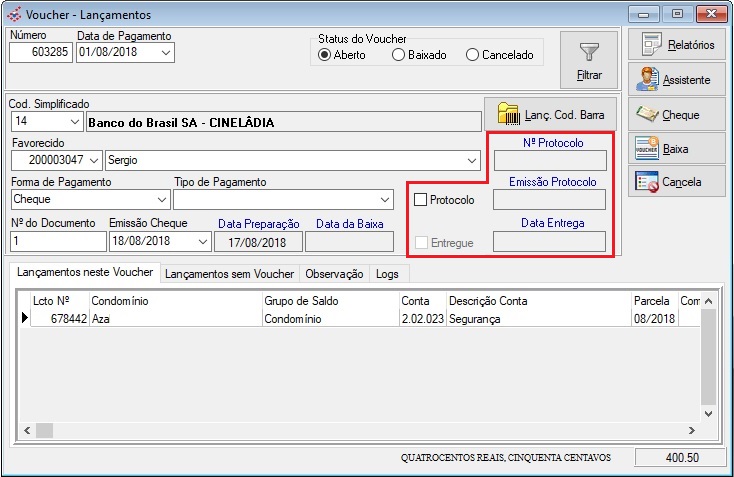
Task: Click the grid horizontal scrollbar right arrow
Action: [691, 430]
